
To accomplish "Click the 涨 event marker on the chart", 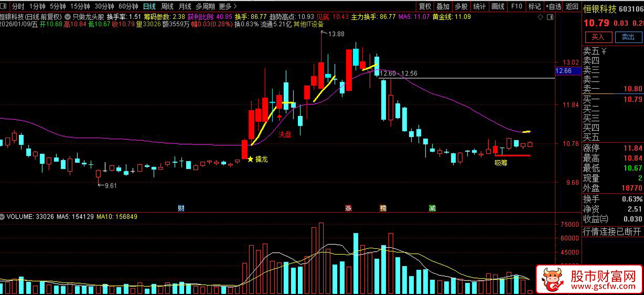I will coord(348,207).
